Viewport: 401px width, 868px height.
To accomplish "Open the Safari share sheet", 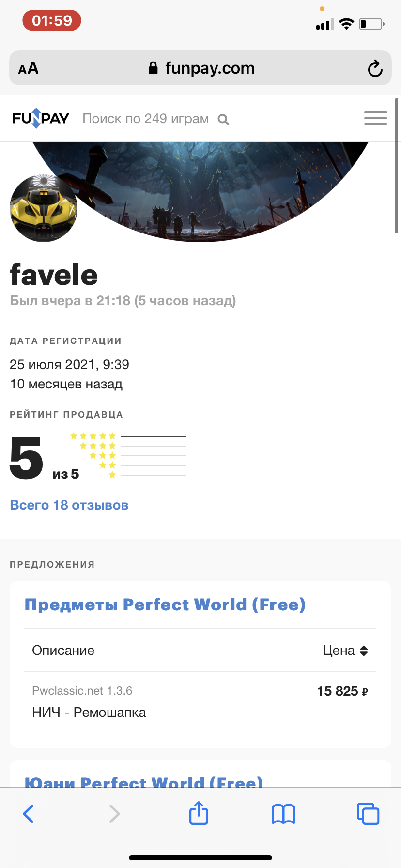I will [199, 813].
